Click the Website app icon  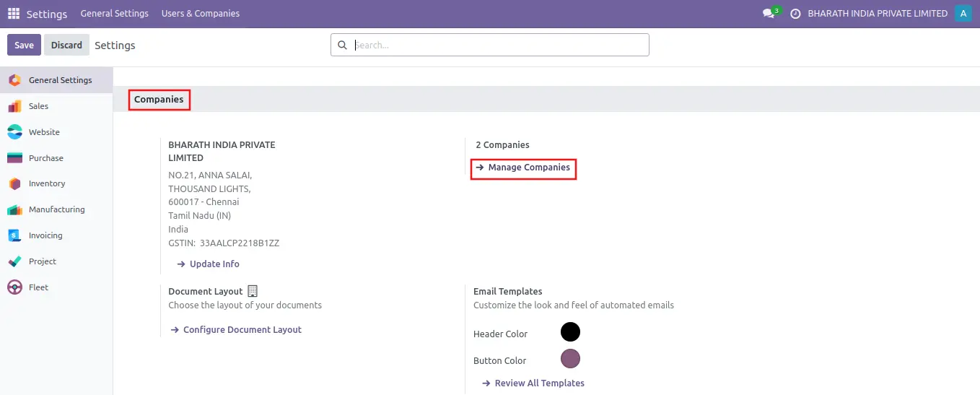click(x=14, y=132)
